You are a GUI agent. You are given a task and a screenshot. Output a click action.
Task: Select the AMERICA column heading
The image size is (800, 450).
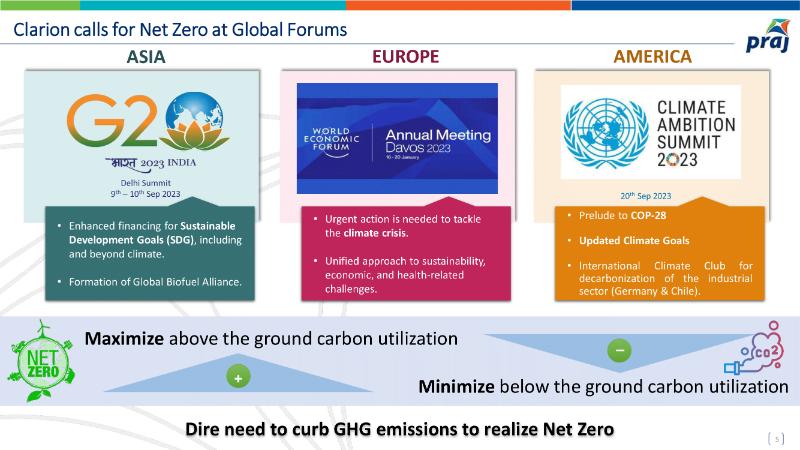[652, 57]
